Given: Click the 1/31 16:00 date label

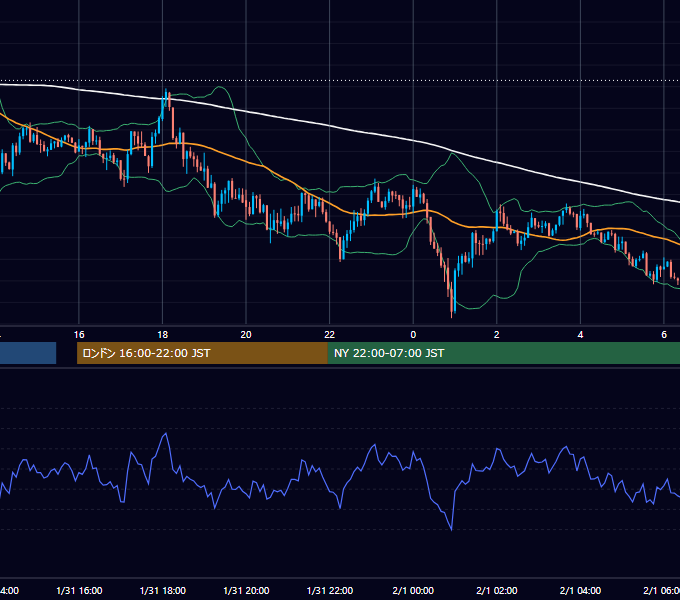Looking at the screenshot, I should coord(79,590).
